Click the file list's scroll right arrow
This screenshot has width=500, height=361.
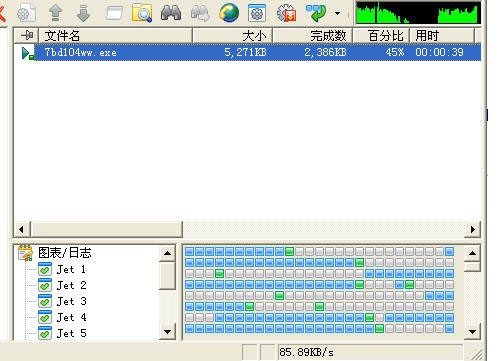tap(473, 229)
